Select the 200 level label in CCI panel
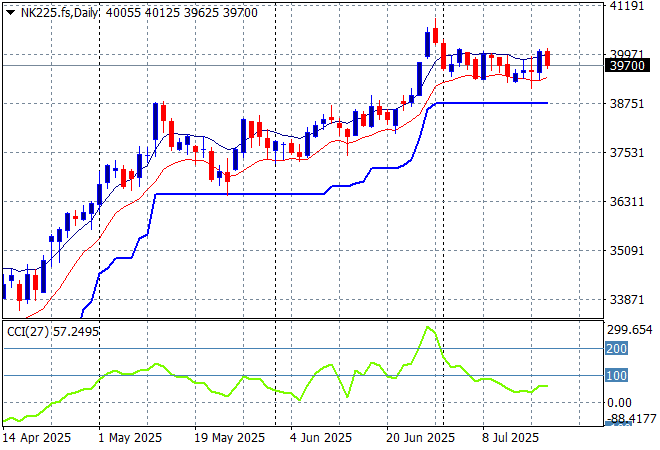The width and height of the screenshot is (660, 450). tap(617, 349)
